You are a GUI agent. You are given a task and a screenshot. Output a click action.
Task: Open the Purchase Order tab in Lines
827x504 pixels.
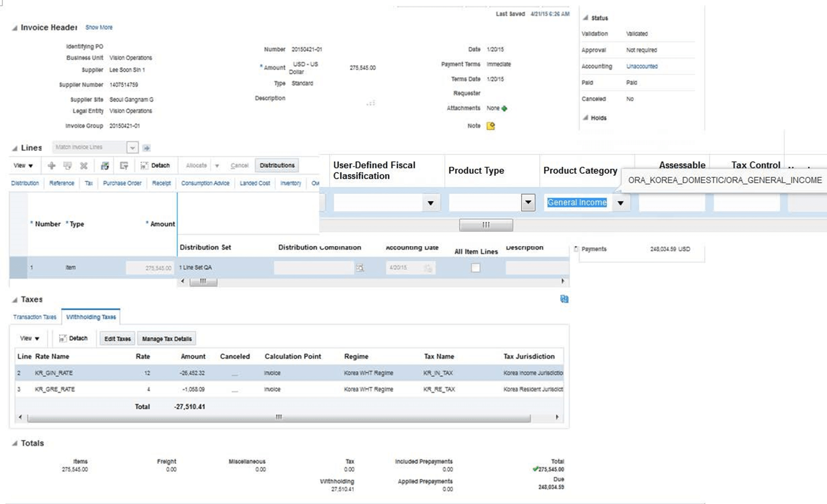coord(122,183)
